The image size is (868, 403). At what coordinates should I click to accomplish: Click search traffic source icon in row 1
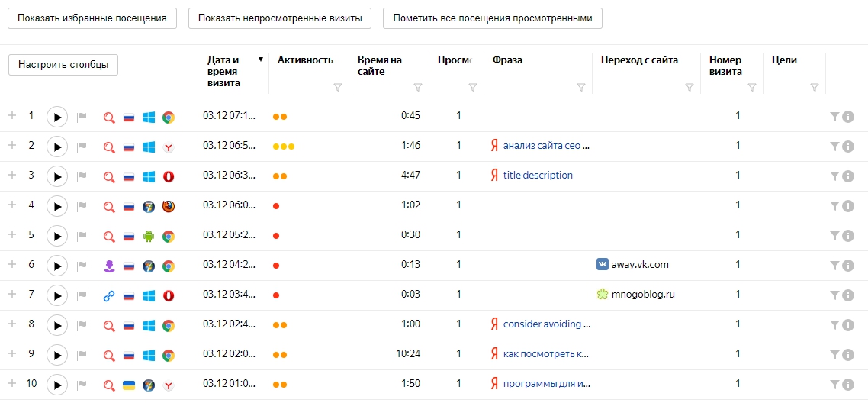[x=109, y=118]
